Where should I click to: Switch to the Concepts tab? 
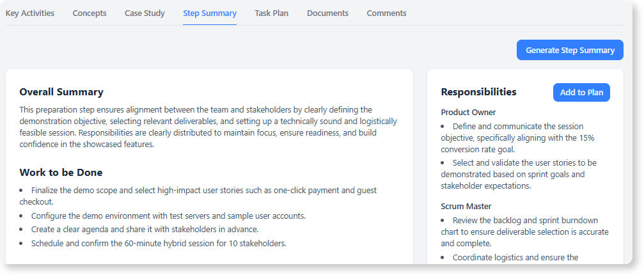[x=90, y=13]
